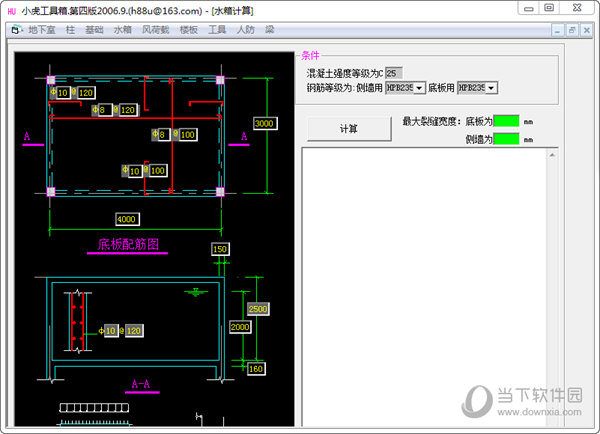Edit the 150 wall thickness field
Screen dimensions: 600x434
[x=220, y=249]
